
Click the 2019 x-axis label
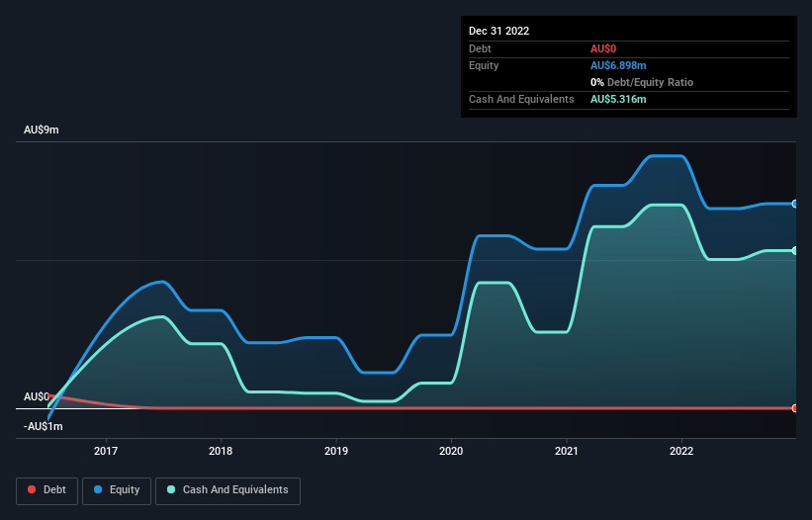336,451
